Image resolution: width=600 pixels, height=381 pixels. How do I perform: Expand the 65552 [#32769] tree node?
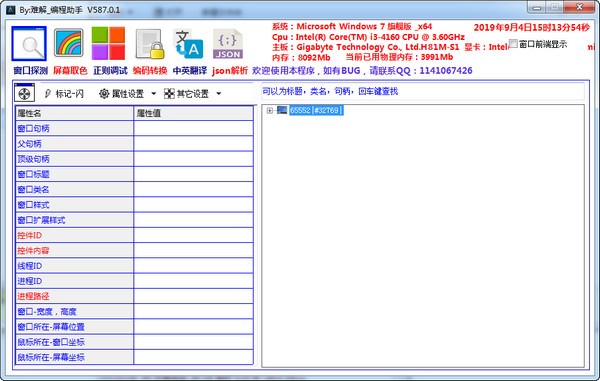point(270,111)
